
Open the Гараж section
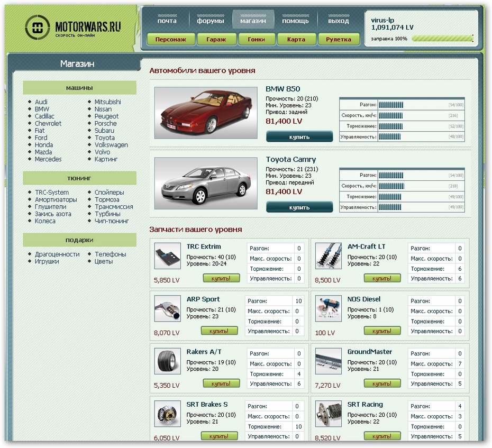pyautogui.click(x=216, y=40)
